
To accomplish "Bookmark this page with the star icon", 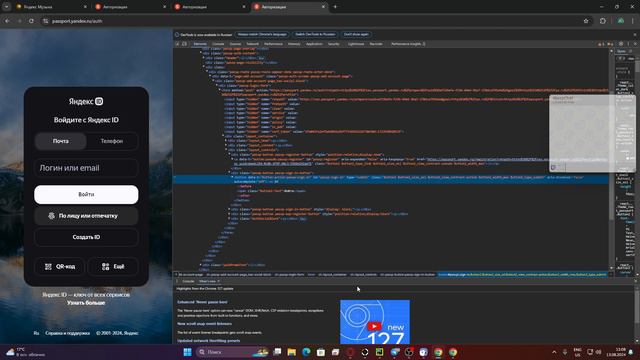I will coord(586,21).
